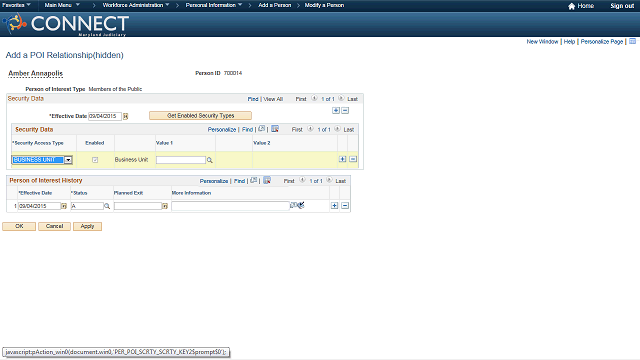Show next row in inner Security Data grid

click(337, 129)
